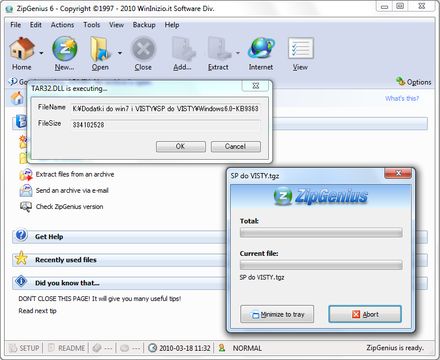The height and width of the screenshot is (360, 440).
Task: Click Check ZipGenius version link
Action: click(69, 207)
